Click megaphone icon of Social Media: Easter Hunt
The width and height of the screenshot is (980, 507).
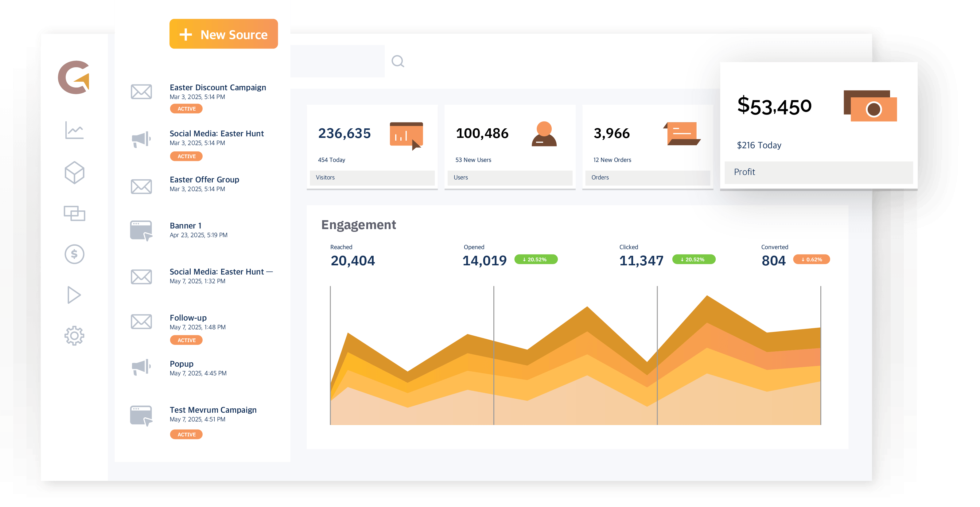141,140
